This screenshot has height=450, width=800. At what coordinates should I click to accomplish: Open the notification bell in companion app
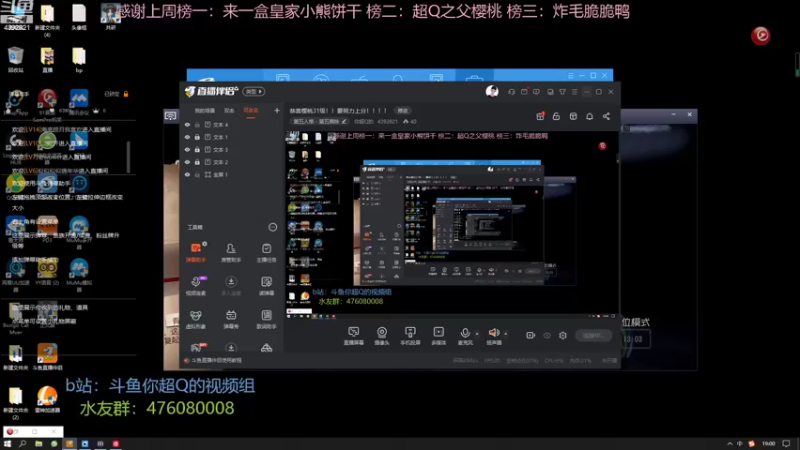point(589,116)
